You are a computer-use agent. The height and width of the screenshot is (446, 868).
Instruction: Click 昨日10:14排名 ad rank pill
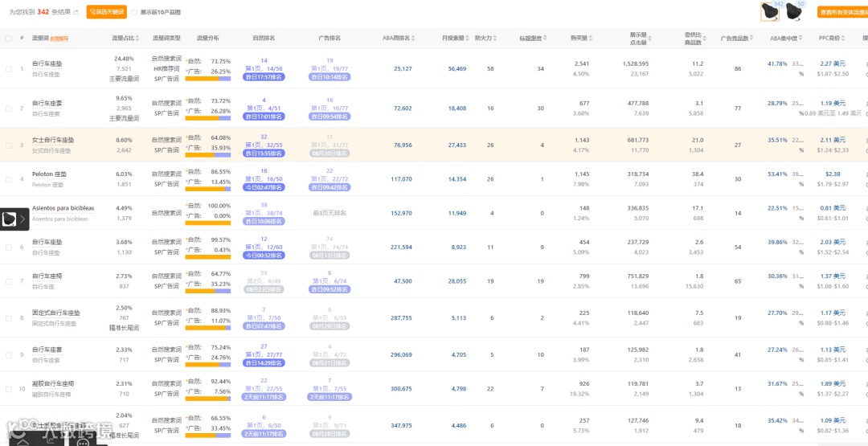(x=330, y=77)
